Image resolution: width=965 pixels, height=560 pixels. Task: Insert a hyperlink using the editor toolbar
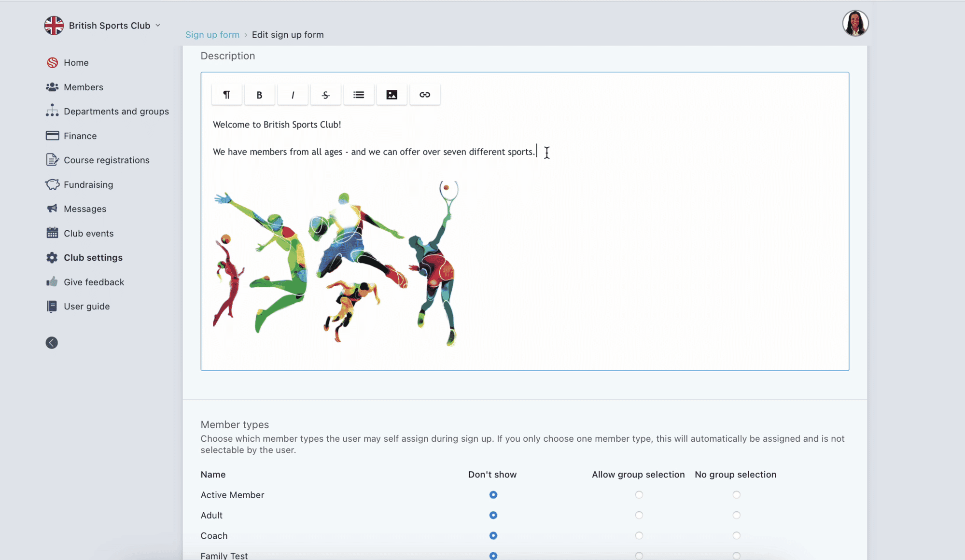tap(425, 94)
